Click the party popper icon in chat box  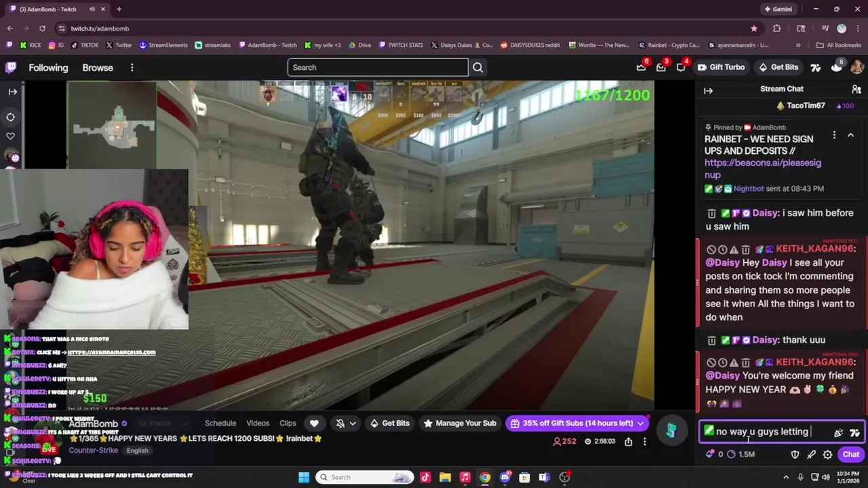click(839, 432)
